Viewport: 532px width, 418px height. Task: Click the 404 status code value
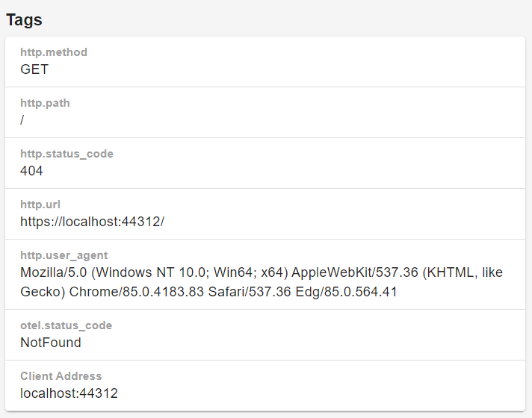coord(31,171)
